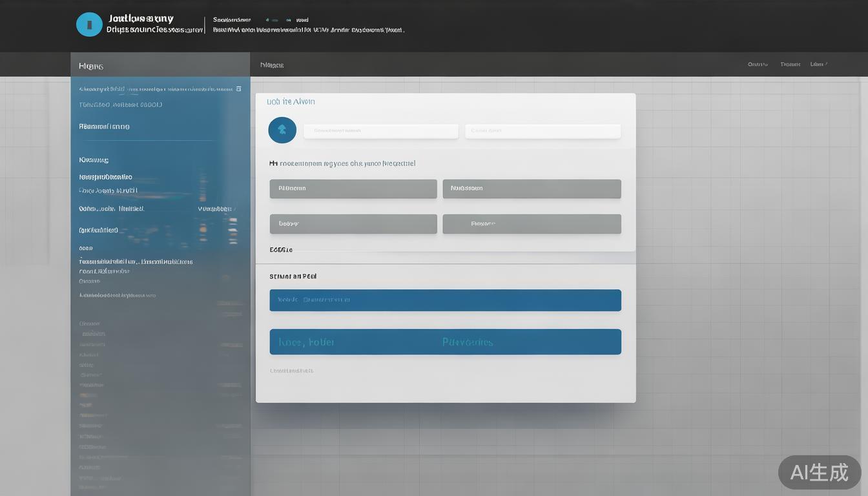Focus the wide input field beside the avatar
The width and height of the screenshot is (868, 496).
point(380,130)
